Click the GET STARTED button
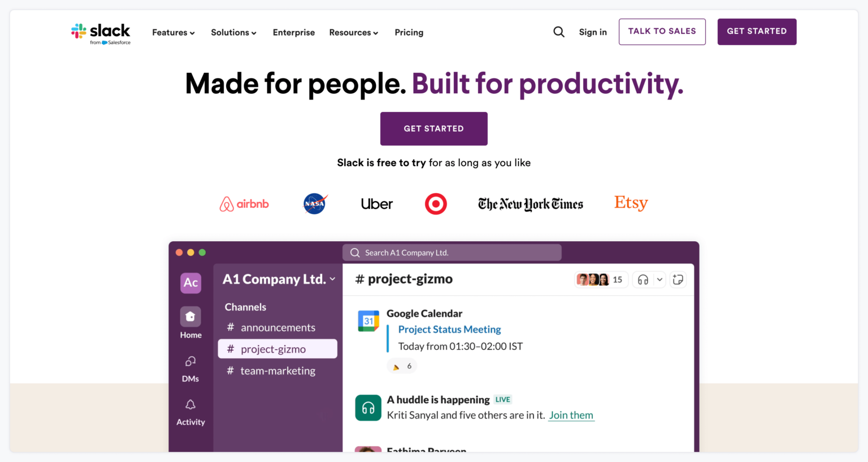 pos(433,128)
